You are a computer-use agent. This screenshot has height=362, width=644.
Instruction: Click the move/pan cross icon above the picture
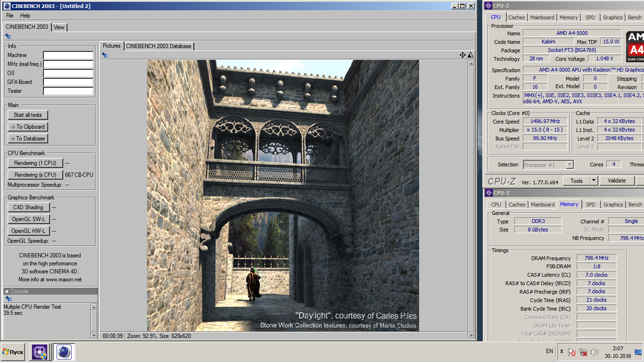click(462, 55)
